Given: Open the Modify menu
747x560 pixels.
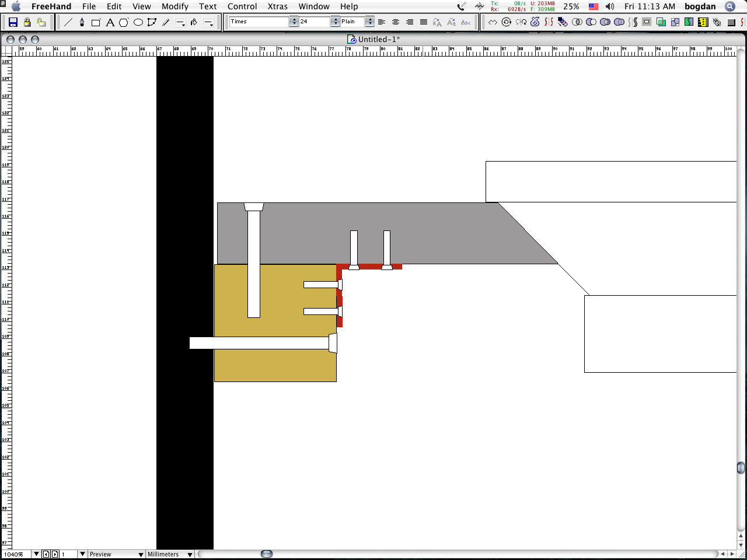Looking at the screenshot, I should (x=174, y=6).
